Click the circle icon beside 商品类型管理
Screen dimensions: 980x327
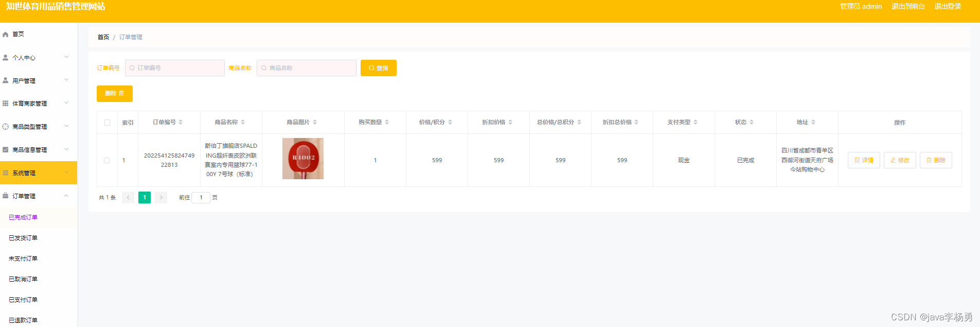click(6, 127)
